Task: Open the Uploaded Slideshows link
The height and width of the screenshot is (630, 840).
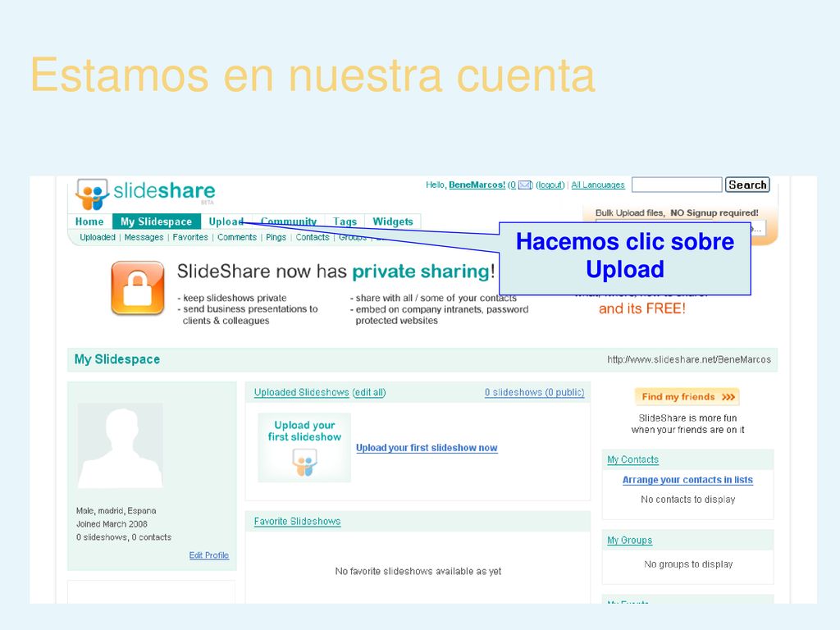Action: point(302,393)
